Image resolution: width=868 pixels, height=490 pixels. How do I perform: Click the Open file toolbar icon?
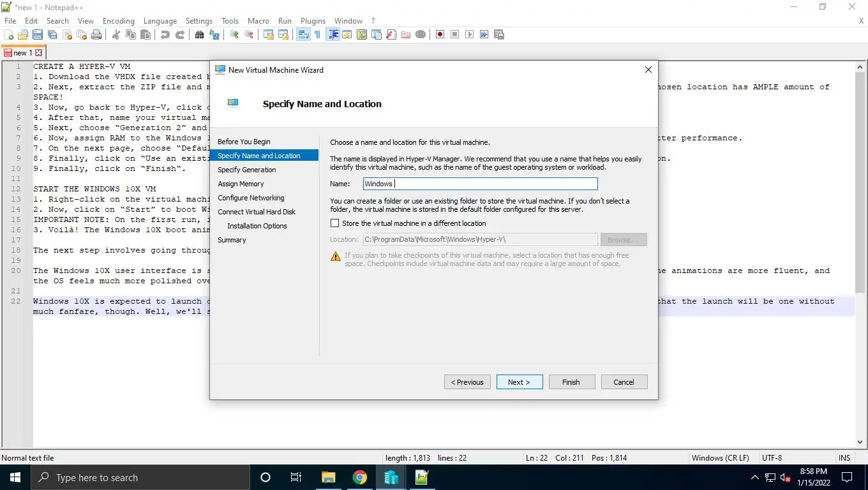tap(23, 34)
